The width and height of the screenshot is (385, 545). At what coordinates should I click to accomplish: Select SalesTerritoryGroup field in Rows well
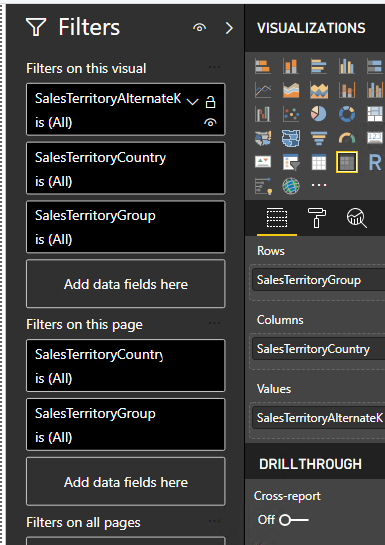click(319, 280)
